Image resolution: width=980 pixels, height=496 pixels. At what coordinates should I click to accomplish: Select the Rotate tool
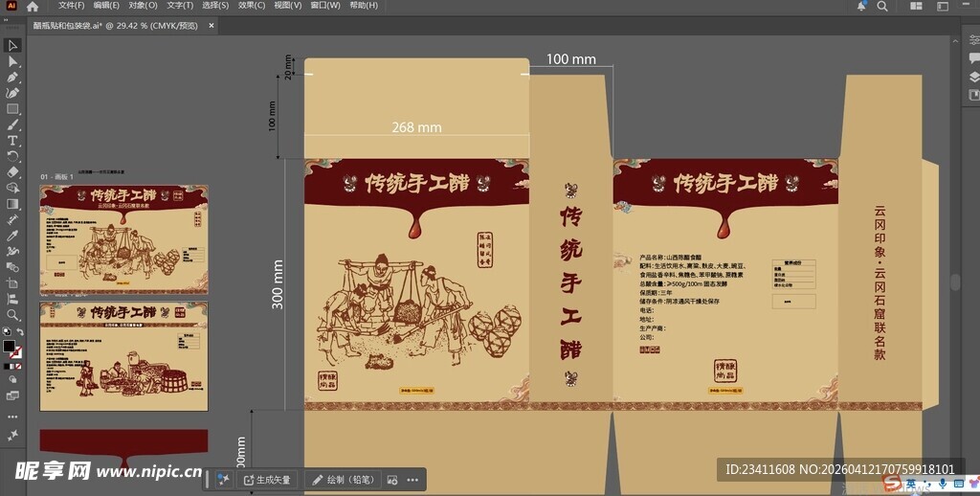(x=12, y=156)
